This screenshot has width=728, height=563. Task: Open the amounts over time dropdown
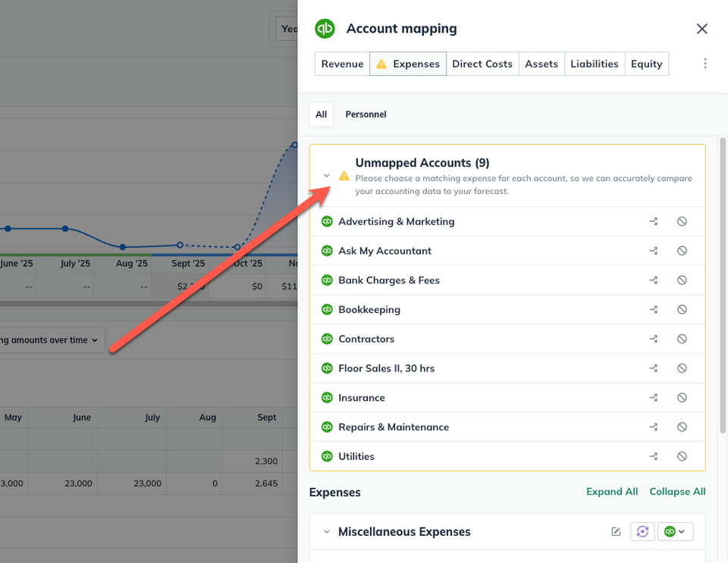52,340
